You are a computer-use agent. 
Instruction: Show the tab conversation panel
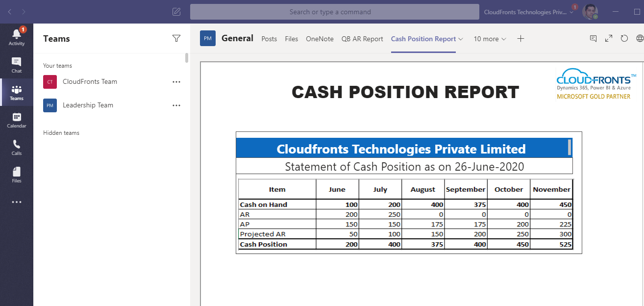click(594, 38)
